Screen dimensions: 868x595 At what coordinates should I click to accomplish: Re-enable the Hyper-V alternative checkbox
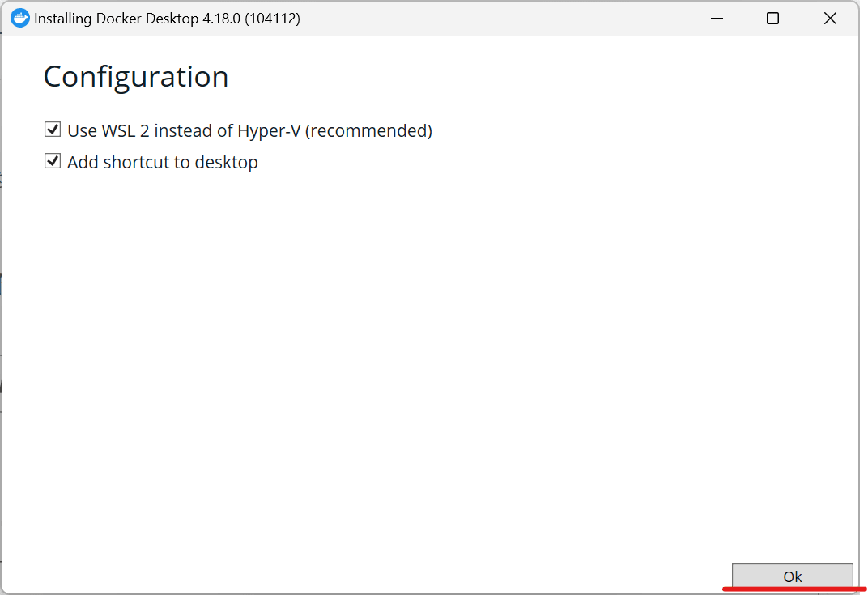[52, 129]
